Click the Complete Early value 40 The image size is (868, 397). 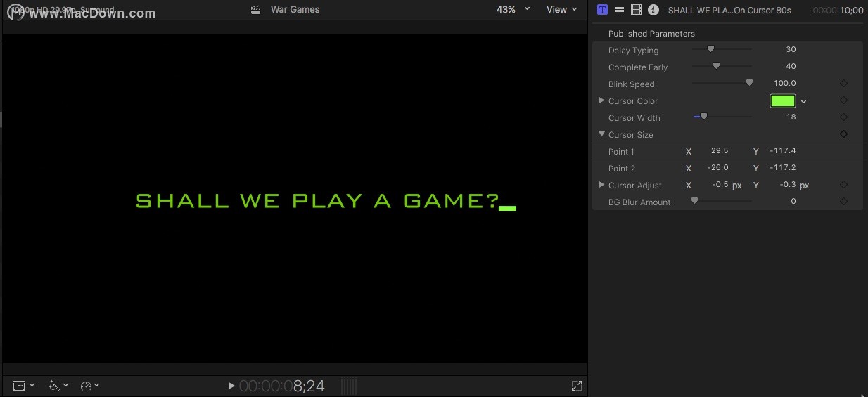791,66
